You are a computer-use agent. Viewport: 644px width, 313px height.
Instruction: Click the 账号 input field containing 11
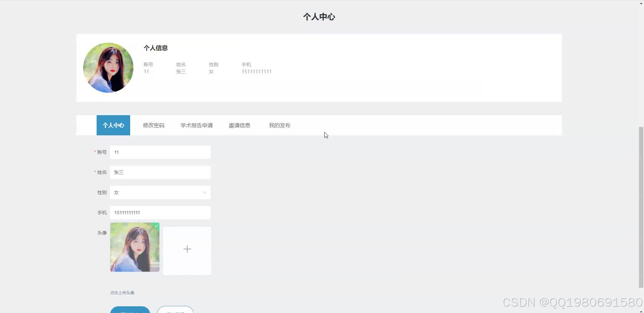(x=160, y=152)
